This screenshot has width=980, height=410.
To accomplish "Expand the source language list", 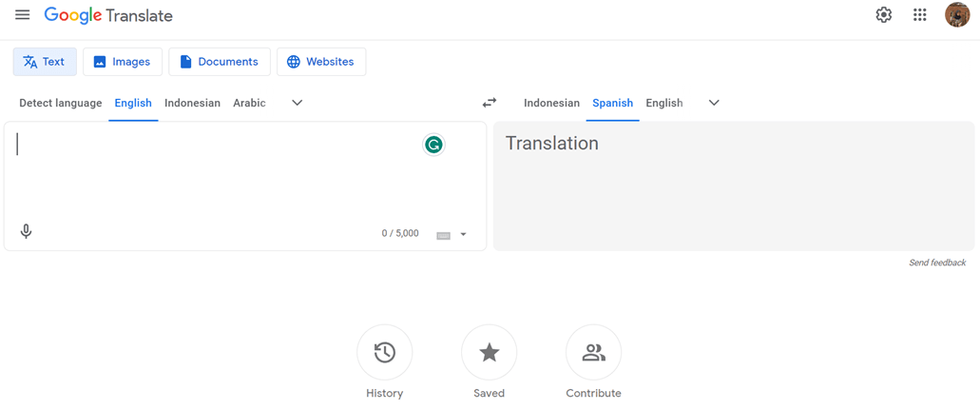I will [x=298, y=103].
